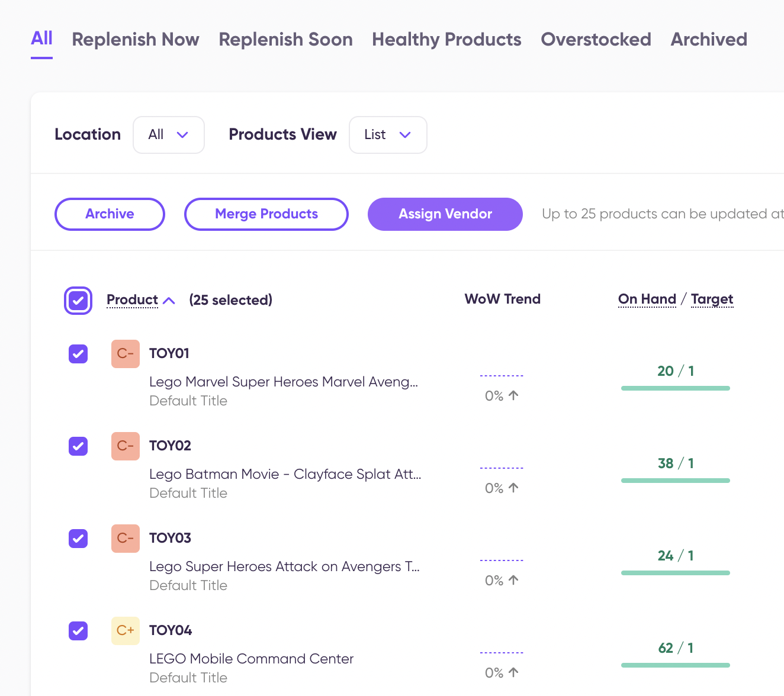Click the Merge Products button
Screen dimensions: 784x696
point(266,214)
